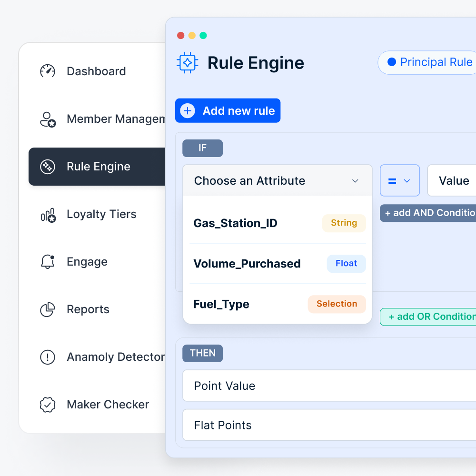Select the Principal Rule toggle pill
Screen dimensions: 476x476
(x=427, y=62)
